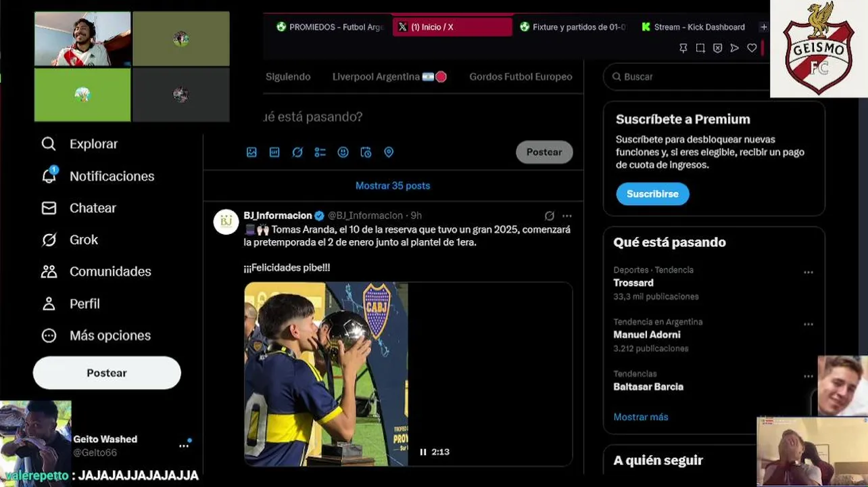Click the Suscríbete a Premium heading
This screenshot has width=868, height=487.
click(x=683, y=119)
